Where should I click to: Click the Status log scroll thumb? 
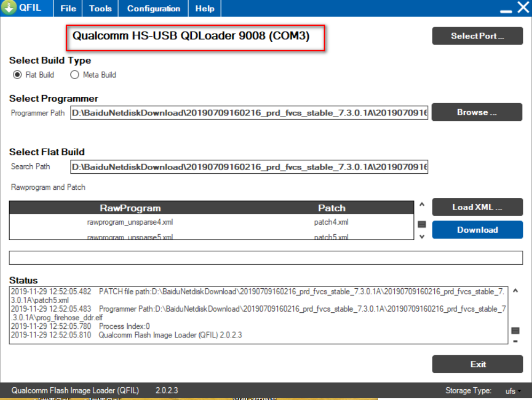coord(515,330)
